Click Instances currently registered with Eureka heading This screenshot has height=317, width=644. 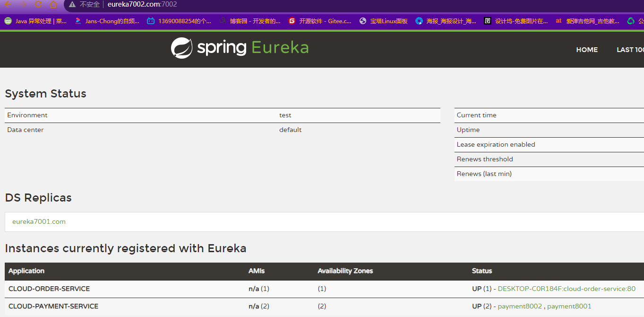coord(126,248)
